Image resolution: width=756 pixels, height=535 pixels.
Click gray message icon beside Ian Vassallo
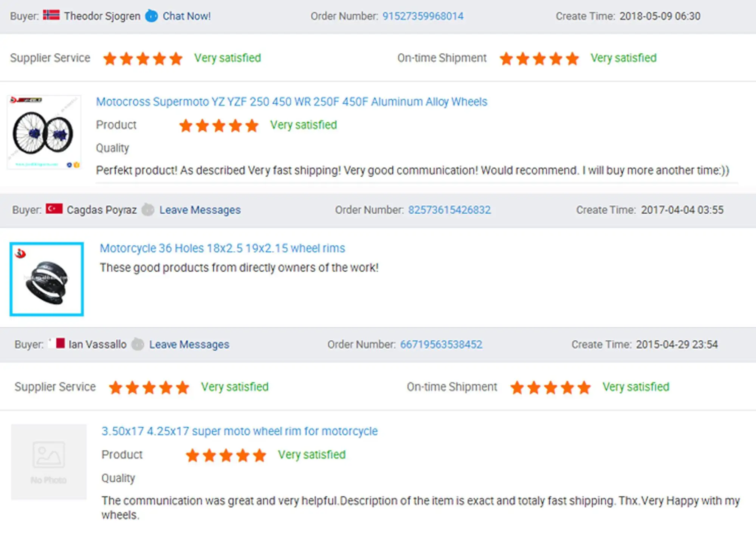138,344
